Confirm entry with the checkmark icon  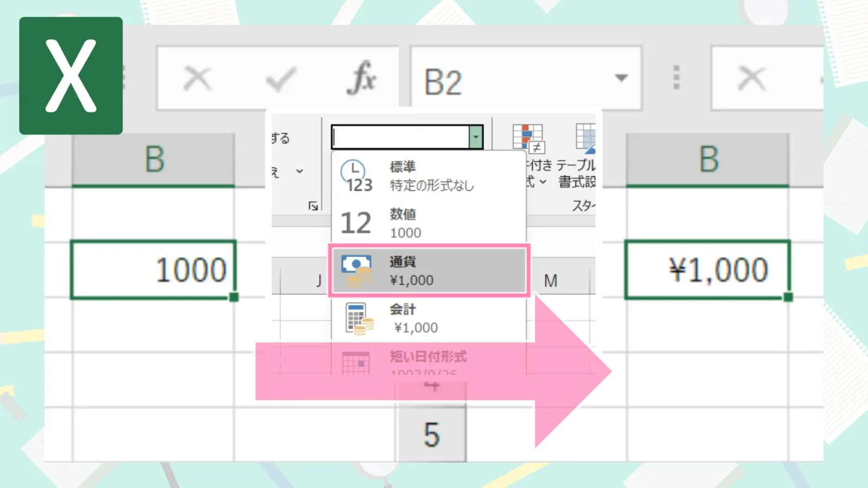click(x=281, y=79)
